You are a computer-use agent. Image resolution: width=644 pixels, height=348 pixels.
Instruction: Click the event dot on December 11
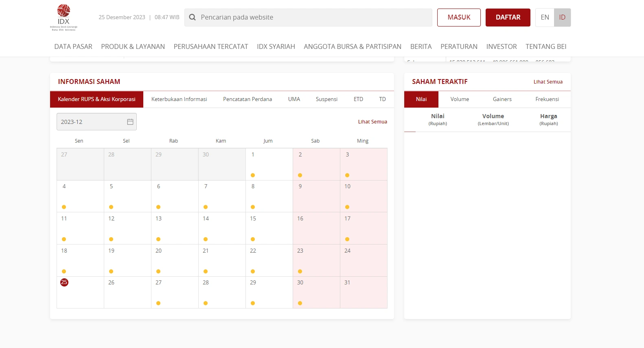tap(64, 239)
